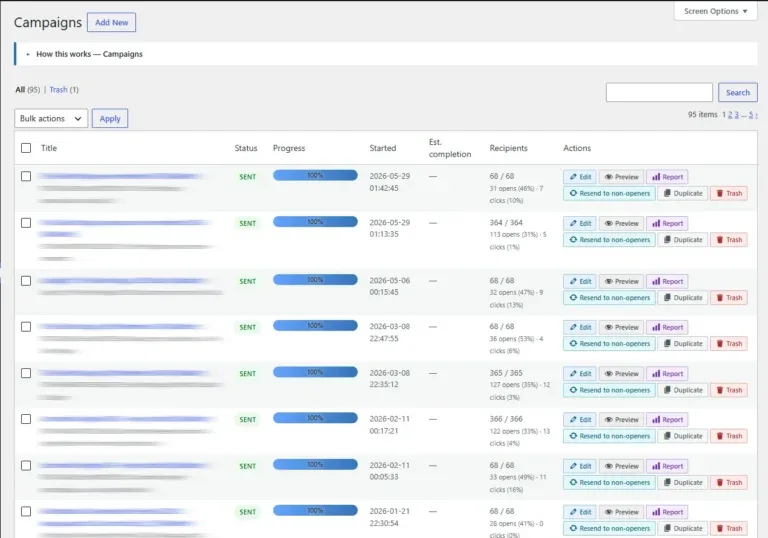Image resolution: width=768 pixels, height=538 pixels.
Task: Click the '95 items' count text
Action: (x=702, y=115)
